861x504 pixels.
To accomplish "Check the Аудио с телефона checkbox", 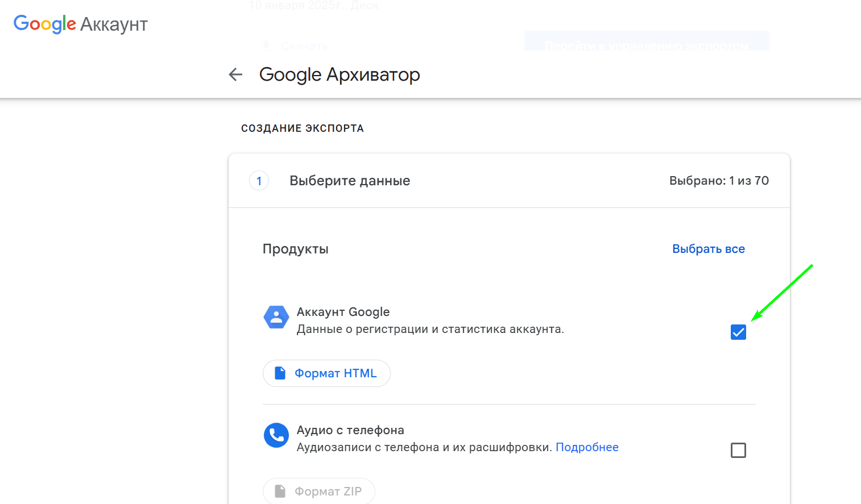I will pyautogui.click(x=738, y=451).
